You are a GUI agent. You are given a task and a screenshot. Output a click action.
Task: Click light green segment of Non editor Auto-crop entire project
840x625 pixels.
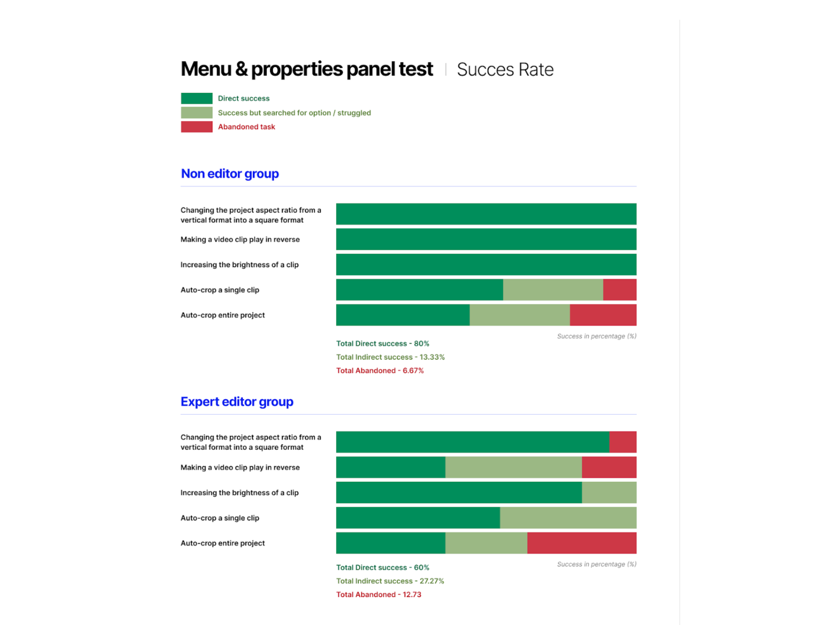(519, 315)
